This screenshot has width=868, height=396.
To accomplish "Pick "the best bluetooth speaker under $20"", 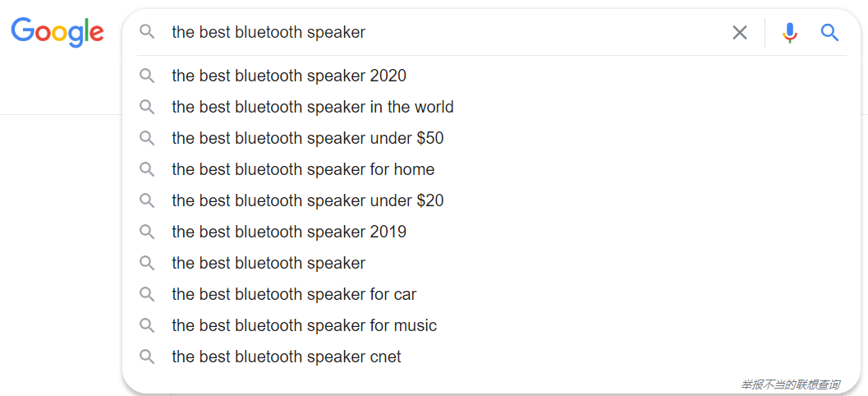I will (491, 200).
